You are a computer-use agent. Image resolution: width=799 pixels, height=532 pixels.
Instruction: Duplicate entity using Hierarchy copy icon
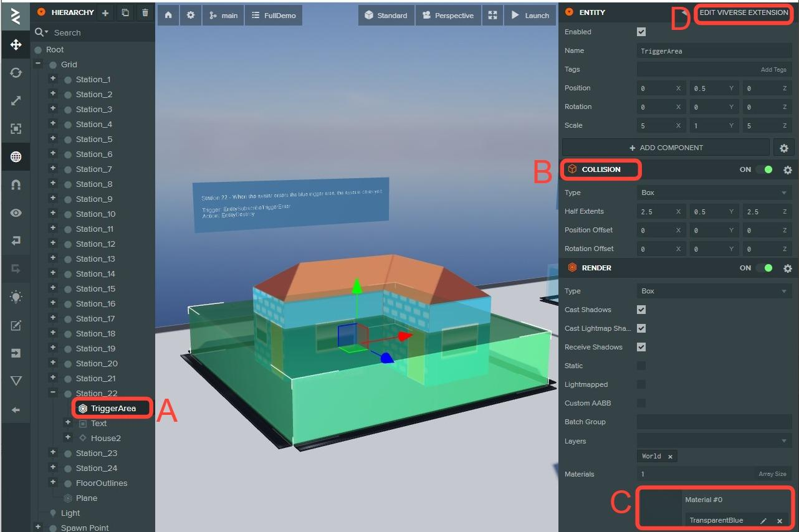(x=125, y=12)
